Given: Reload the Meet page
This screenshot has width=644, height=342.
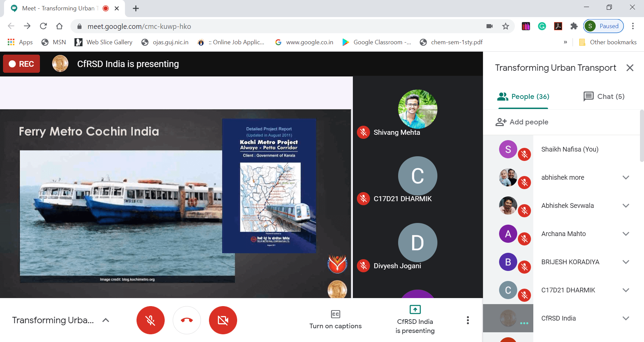Looking at the screenshot, I should (43, 26).
